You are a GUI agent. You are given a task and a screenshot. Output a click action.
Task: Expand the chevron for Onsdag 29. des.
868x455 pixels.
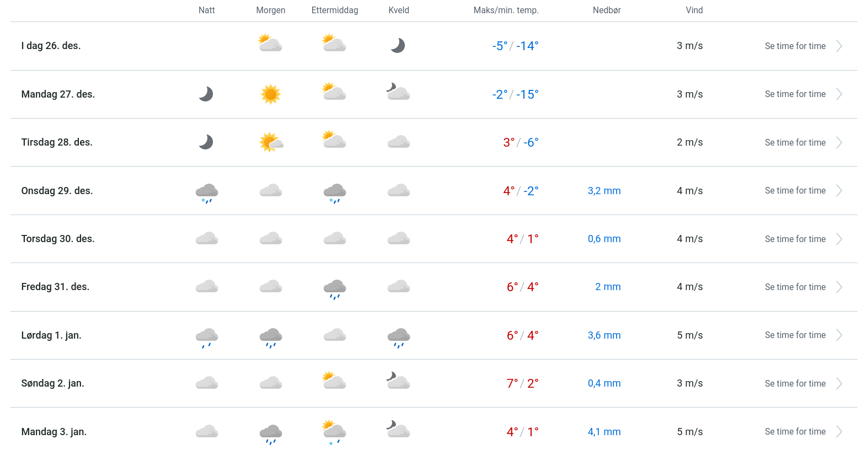839,191
